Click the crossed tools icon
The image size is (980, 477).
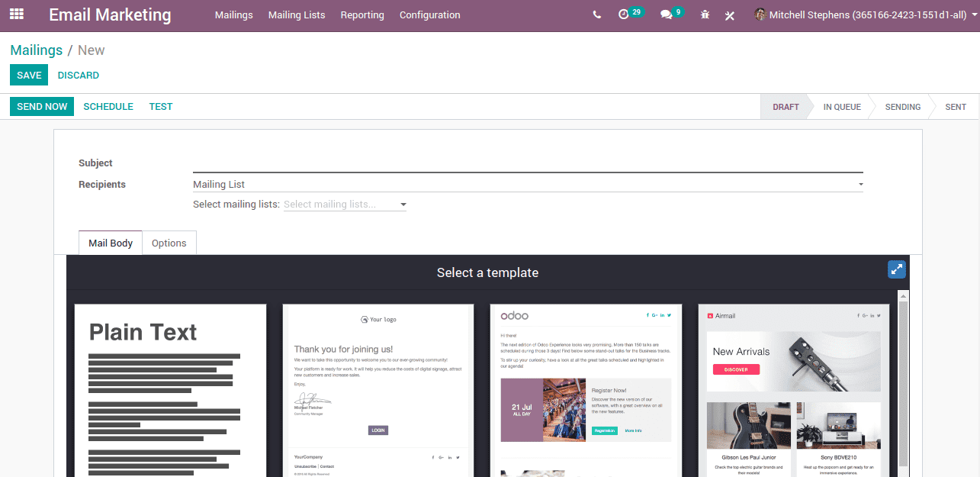coord(730,15)
